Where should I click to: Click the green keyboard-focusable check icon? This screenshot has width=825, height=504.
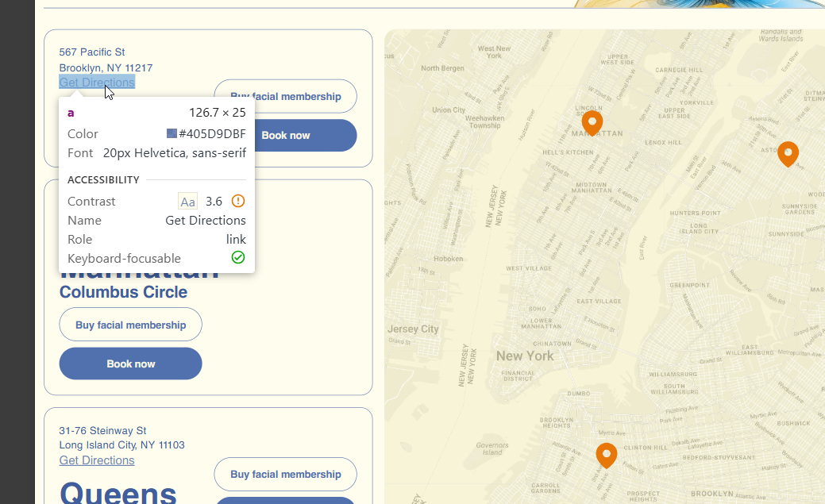238,257
